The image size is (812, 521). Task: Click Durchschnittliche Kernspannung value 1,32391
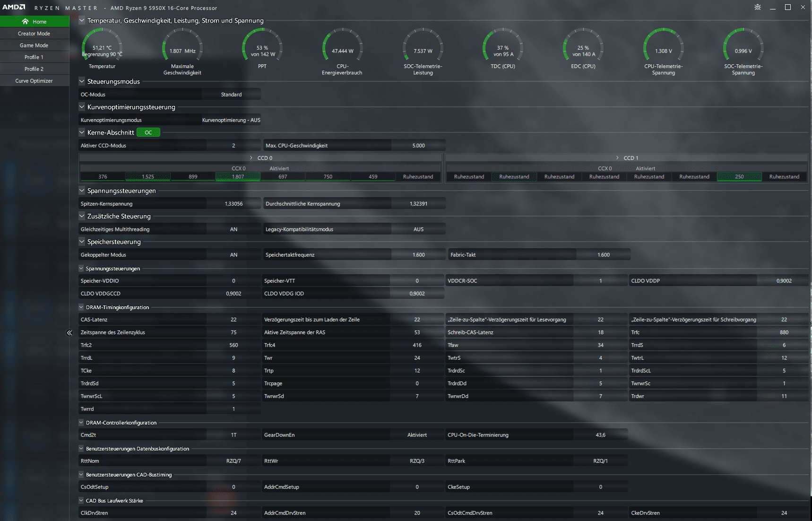419,204
